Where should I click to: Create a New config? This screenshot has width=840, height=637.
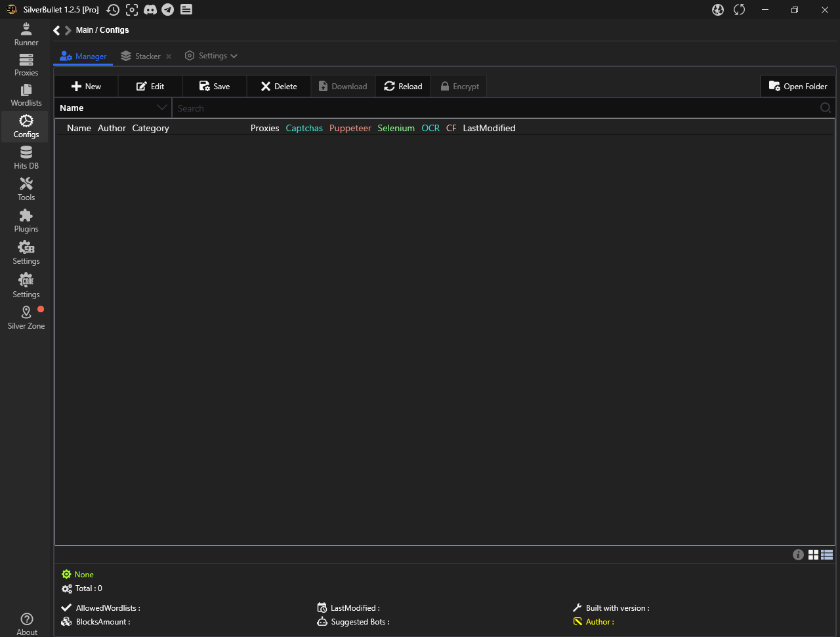point(86,86)
